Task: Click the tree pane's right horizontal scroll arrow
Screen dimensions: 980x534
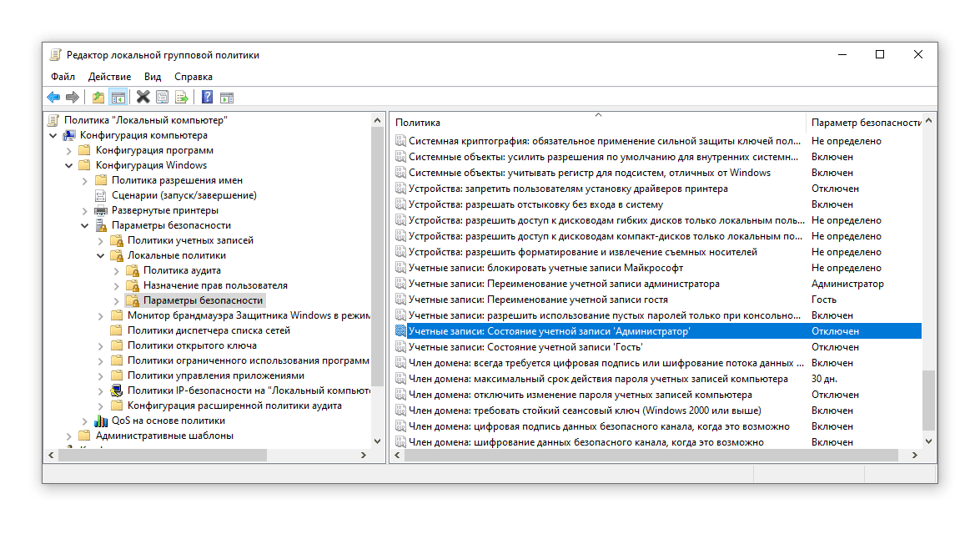Action: 363,456
